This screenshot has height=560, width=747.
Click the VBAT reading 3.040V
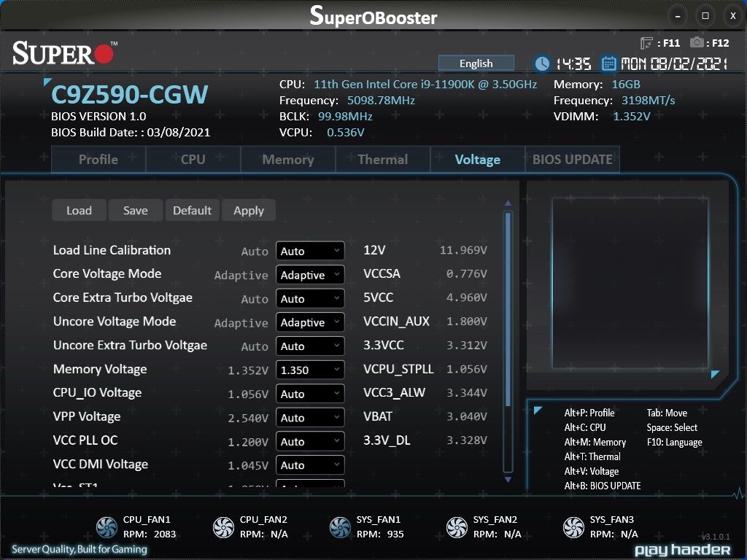click(x=466, y=417)
